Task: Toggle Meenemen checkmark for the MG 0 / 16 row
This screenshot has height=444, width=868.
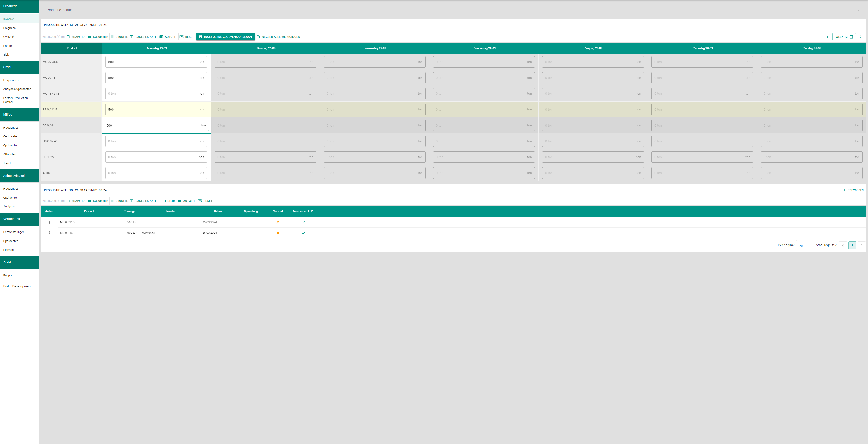Action: 303,233
